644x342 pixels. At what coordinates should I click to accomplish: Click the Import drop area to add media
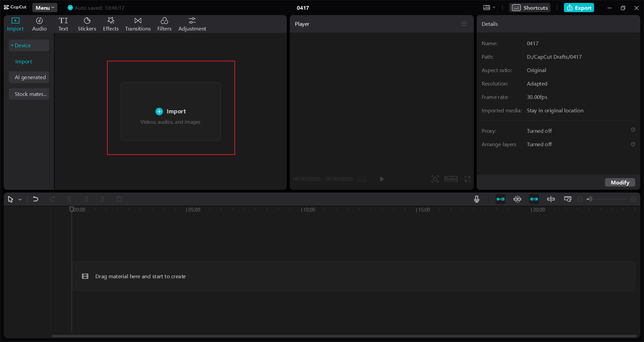[170, 111]
